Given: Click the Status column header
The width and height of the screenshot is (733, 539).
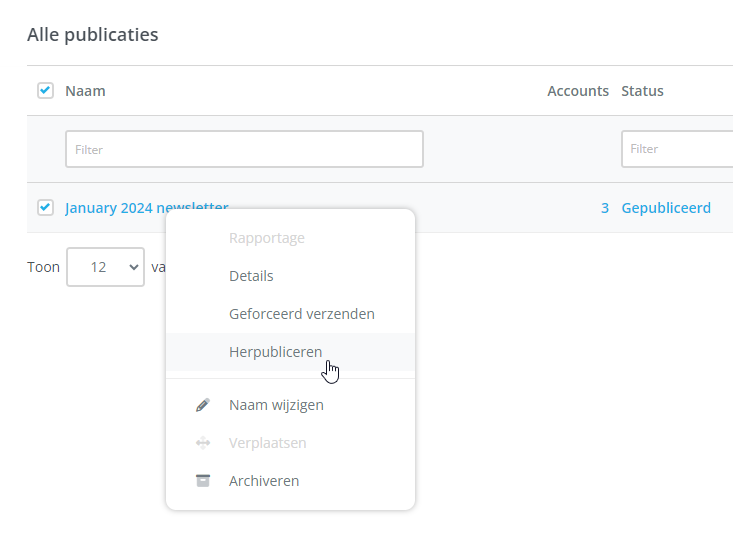Looking at the screenshot, I should point(642,91).
